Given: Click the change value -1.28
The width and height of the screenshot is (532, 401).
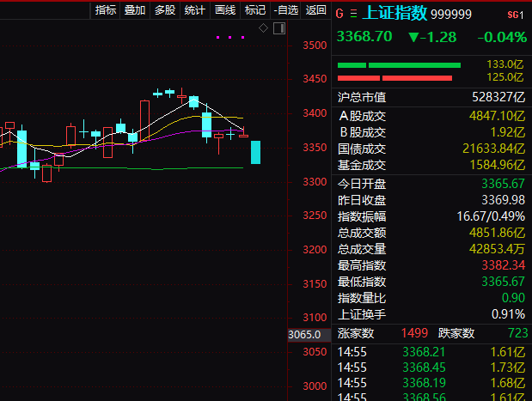Looking at the screenshot, I should point(432,37).
